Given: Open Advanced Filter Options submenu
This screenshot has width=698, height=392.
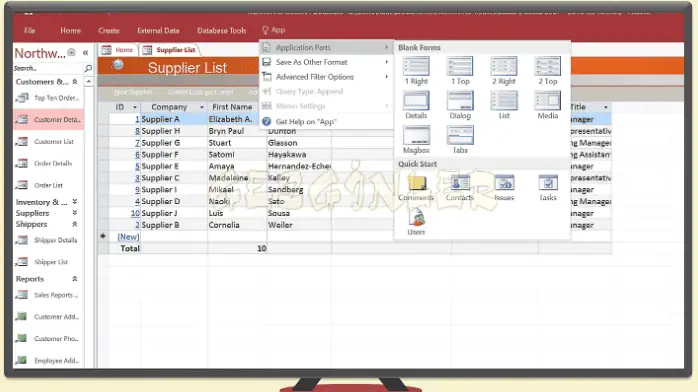Looking at the screenshot, I should tap(326, 77).
